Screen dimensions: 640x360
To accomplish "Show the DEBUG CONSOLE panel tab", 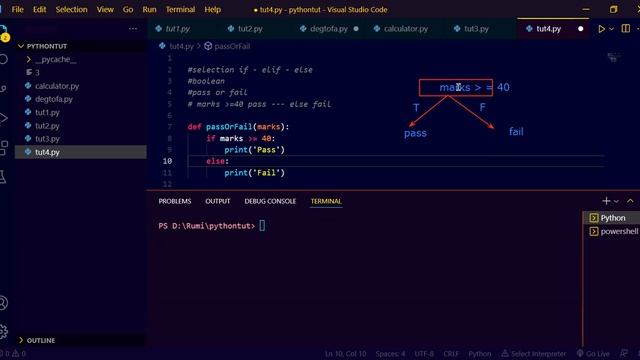I will click(270, 201).
